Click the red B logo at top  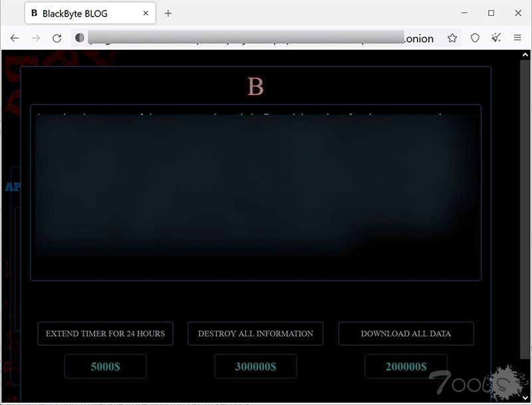(x=255, y=86)
